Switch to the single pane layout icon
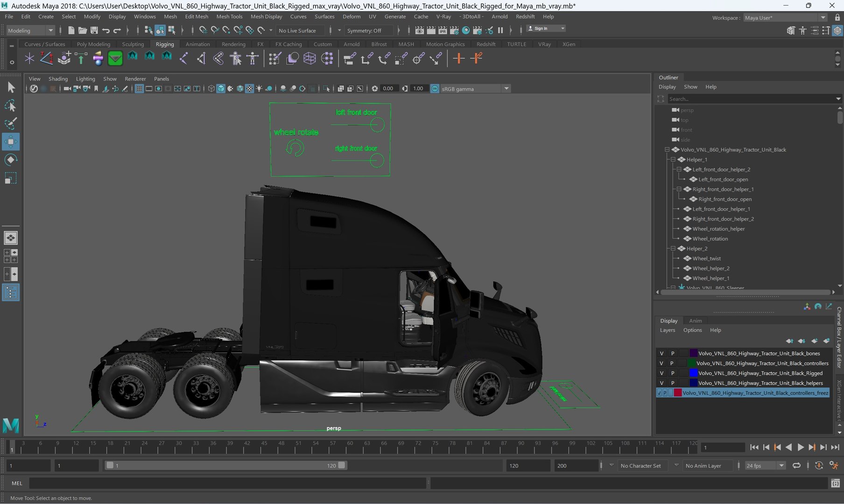This screenshot has width=844, height=504. point(11,238)
